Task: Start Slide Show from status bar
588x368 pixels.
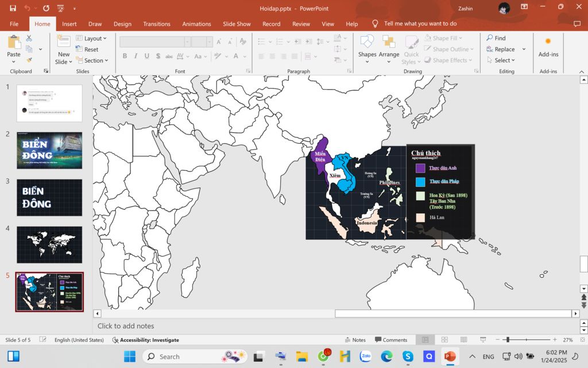Action: click(x=482, y=340)
